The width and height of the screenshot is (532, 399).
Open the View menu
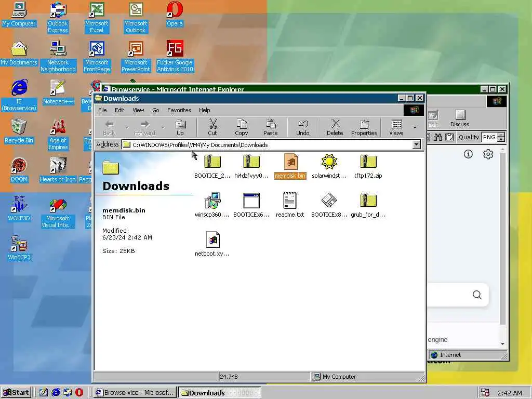click(x=138, y=110)
